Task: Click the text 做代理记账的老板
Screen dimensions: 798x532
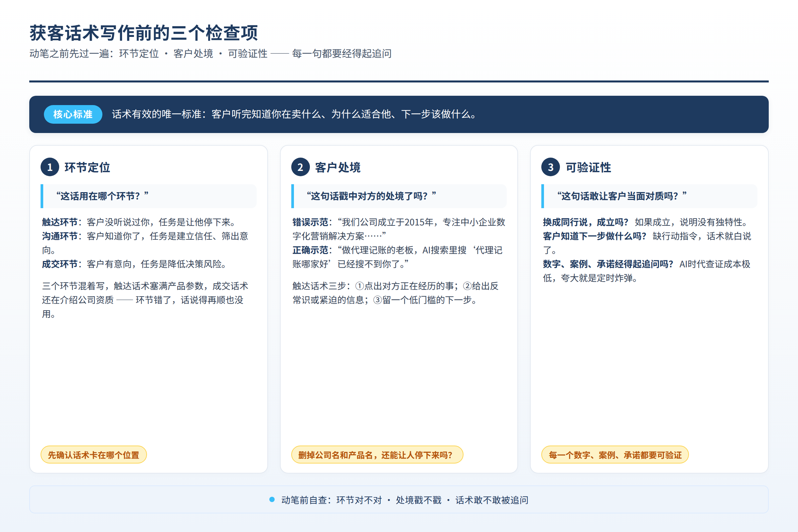Action: [378, 250]
